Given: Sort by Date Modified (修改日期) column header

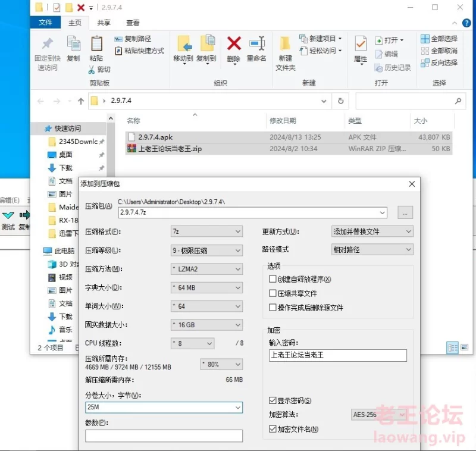Looking at the screenshot, I should coord(283,121).
